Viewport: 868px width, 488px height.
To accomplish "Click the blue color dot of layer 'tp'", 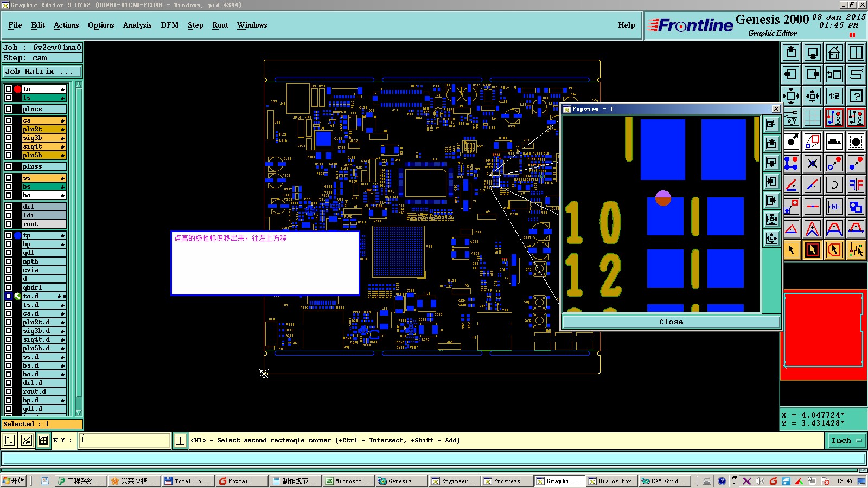I will 17,235.
